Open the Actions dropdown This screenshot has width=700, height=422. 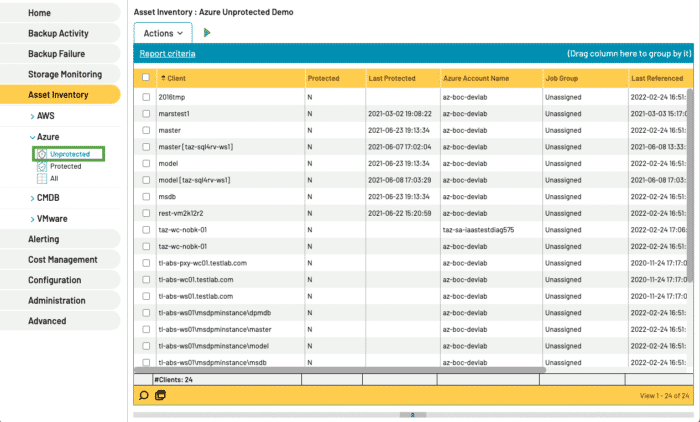[163, 33]
